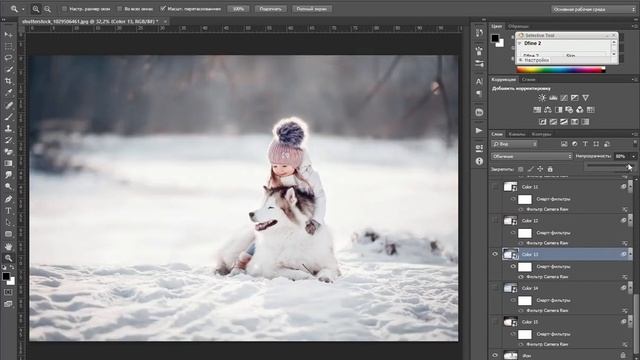Add Curves adjustment layer
Screen dimensions: 640x360
564,98
